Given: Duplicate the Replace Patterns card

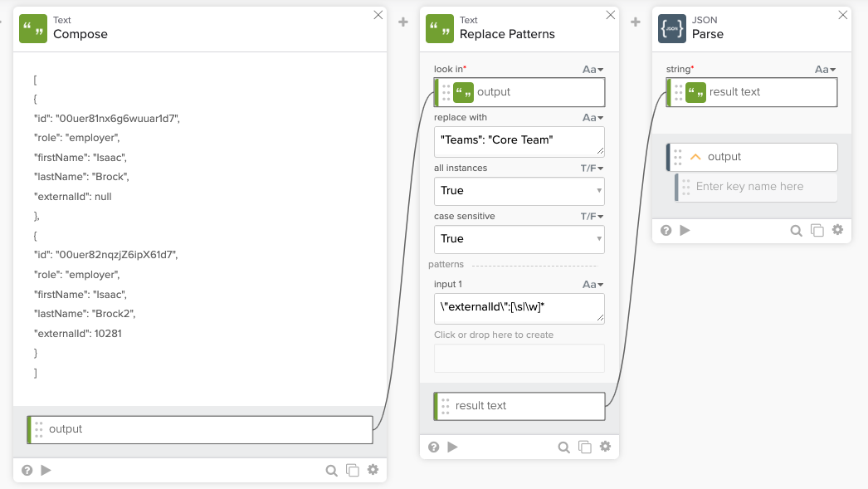Looking at the screenshot, I should tap(584, 447).
